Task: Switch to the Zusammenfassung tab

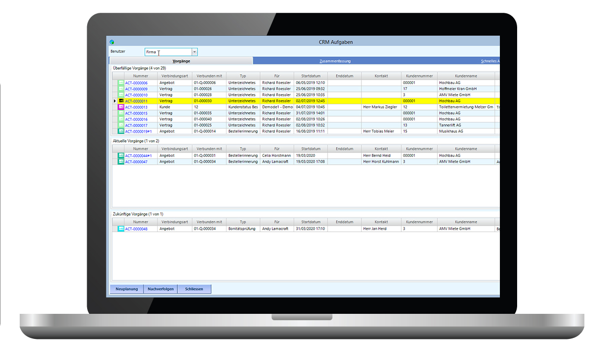Action: point(335,61)
